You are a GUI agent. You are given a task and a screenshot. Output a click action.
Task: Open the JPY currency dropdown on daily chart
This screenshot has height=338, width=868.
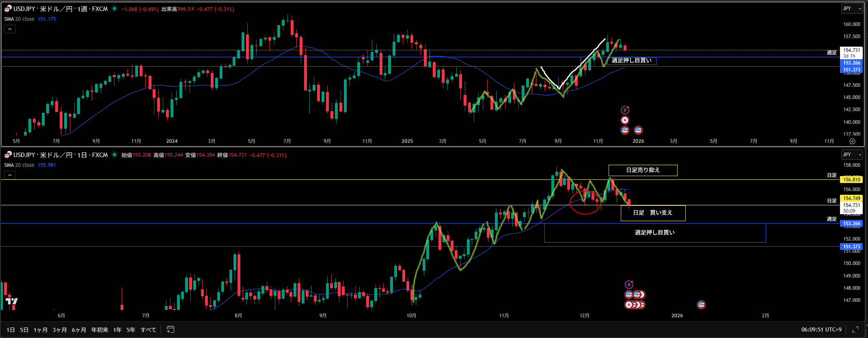851,155
